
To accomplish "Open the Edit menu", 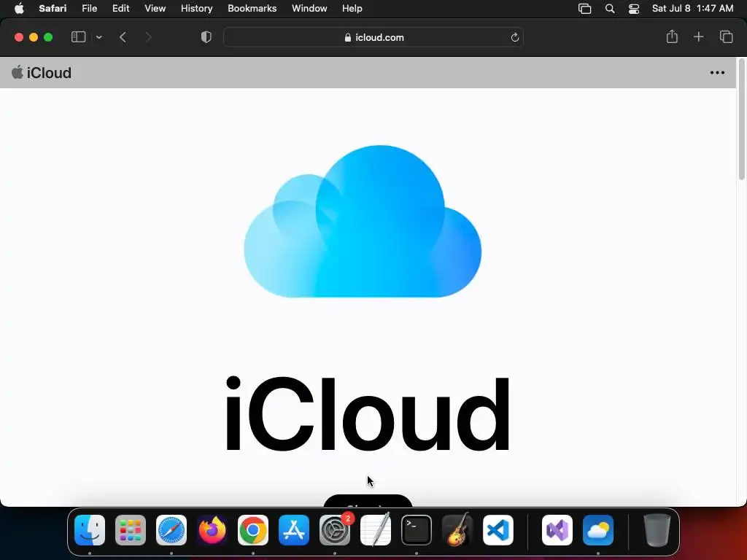I will pyautogui.click(x=120, y=9).
